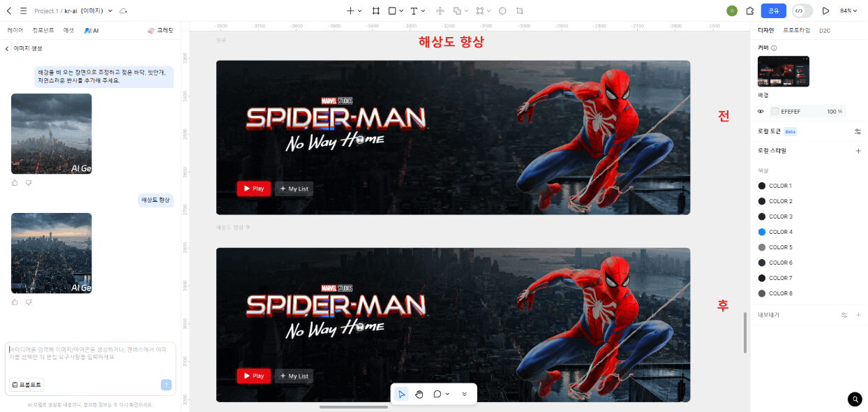Viewport: 868px width, 412px height.
Task: Open the text tool dropdown arrow
Action: [424, 11]
